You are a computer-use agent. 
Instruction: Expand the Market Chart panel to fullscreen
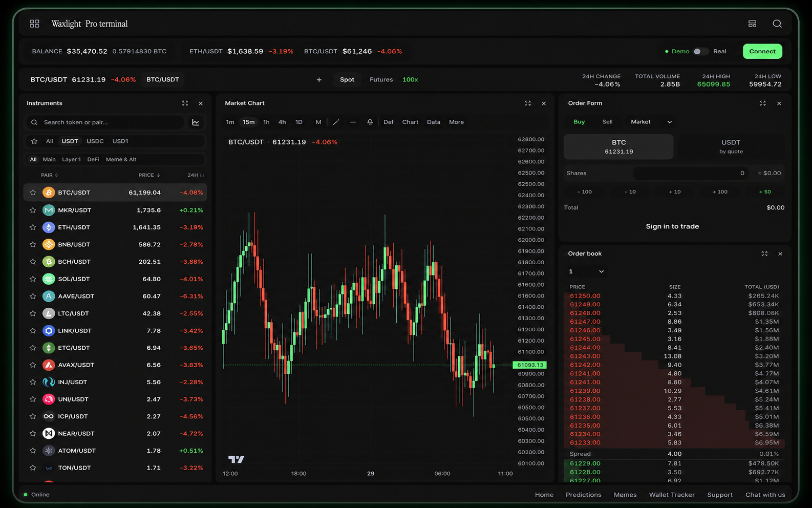point(528,103)
